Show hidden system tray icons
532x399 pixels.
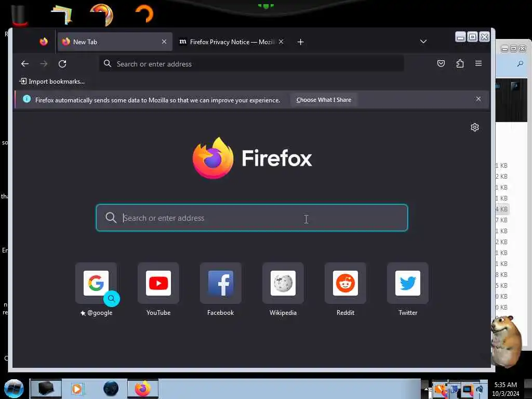426,389
